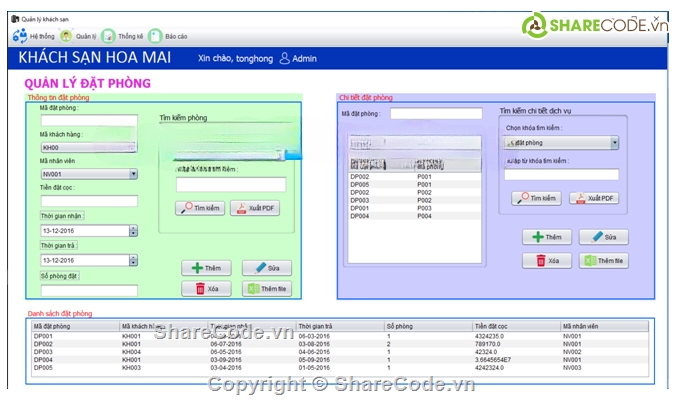The width and height of the screenshot is (680, 404).
Task: Select detail row DP004 P004
Action: click(415, 216)
